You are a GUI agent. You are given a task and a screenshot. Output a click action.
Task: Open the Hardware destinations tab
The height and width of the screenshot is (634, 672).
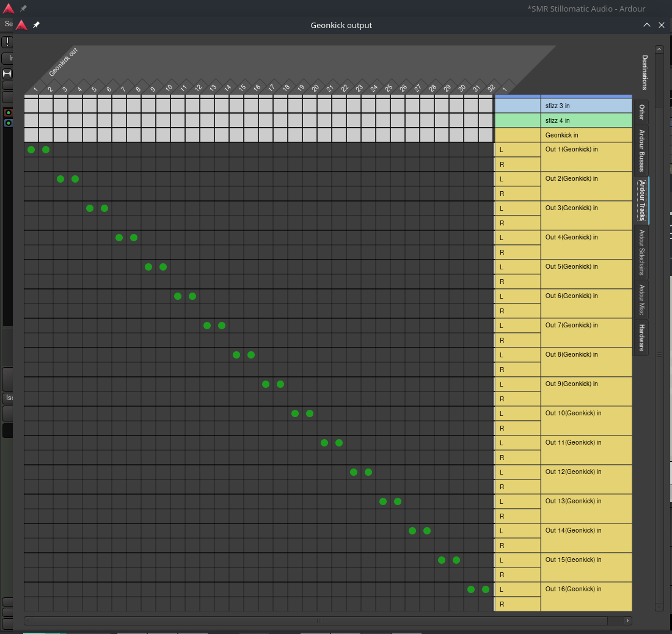coord(641,337)
